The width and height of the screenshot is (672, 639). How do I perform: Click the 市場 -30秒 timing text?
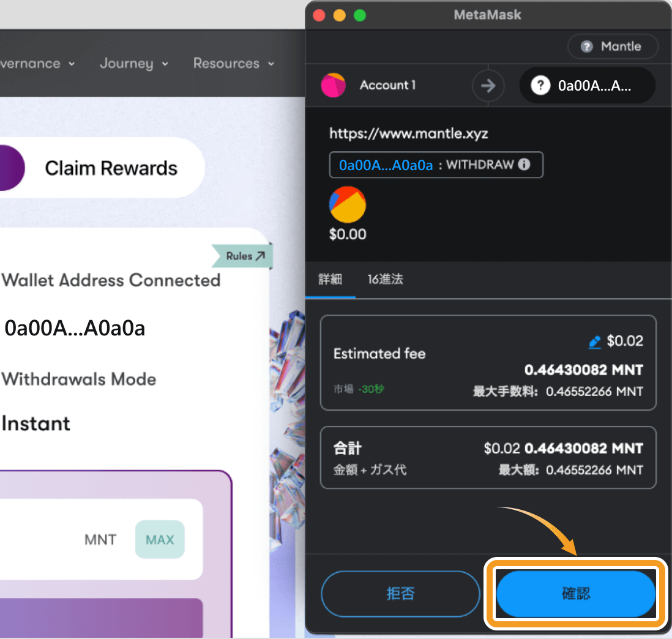tap(359, 389)
